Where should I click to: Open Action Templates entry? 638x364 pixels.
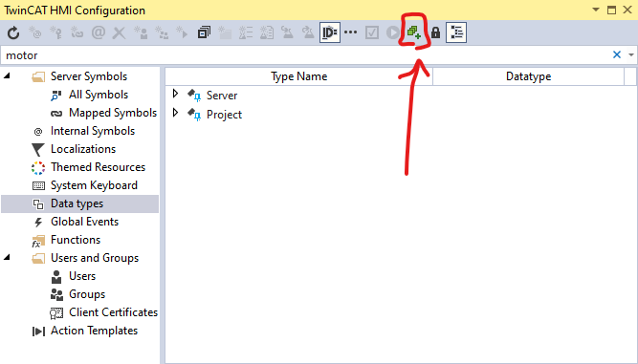click(94, 331)
